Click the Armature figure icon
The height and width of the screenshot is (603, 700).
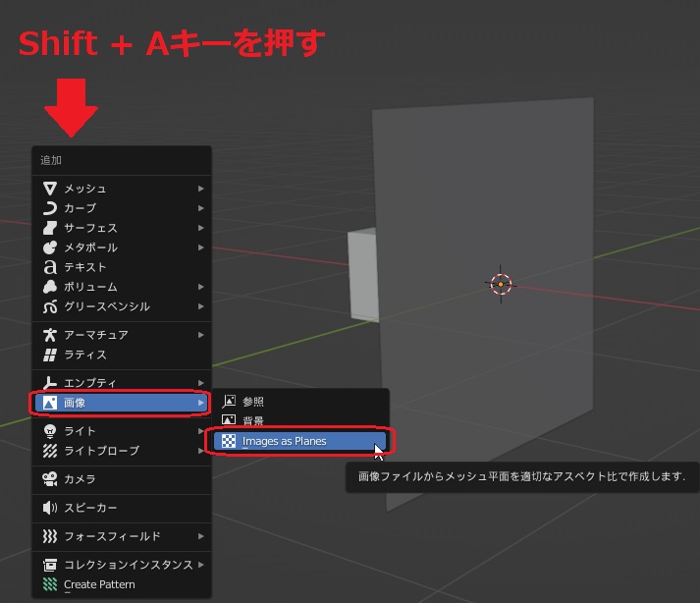pyautogui.click(x=50, y=335)
